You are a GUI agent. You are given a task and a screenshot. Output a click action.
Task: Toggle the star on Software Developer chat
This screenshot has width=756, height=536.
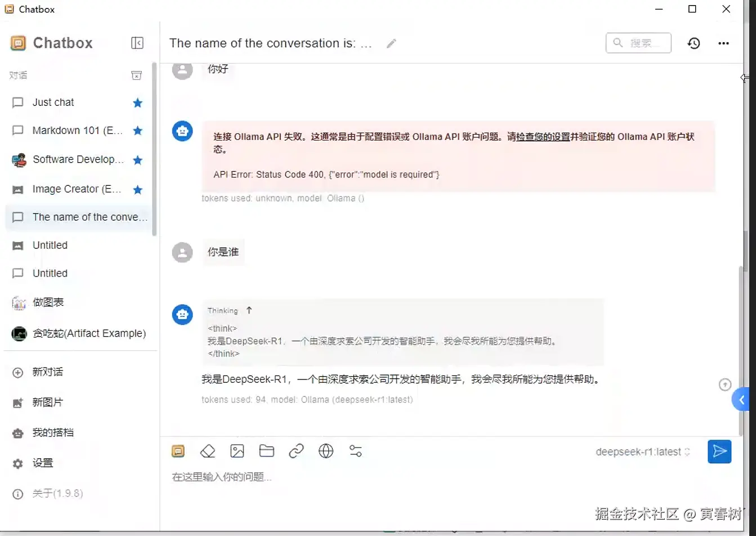click(x=137, y=160)
